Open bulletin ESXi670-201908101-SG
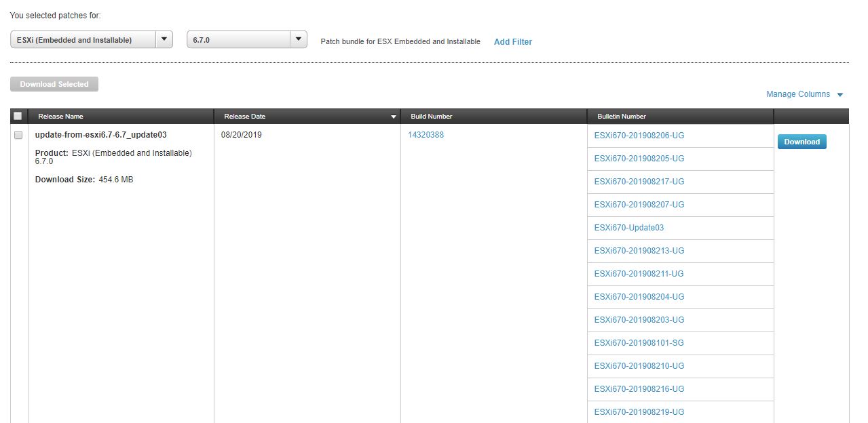Image resolution: width=868 pixels, height=423 pixels. tap(639, 343)
